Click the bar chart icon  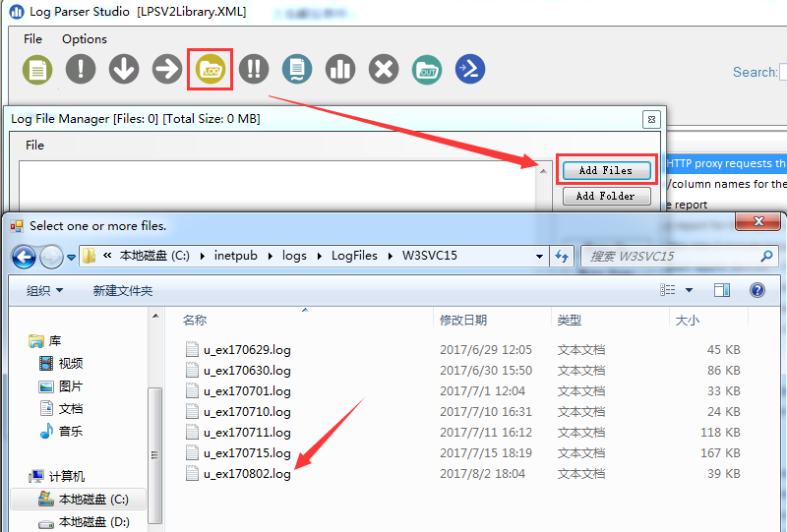pyautogui.click(x=340, y=69)
